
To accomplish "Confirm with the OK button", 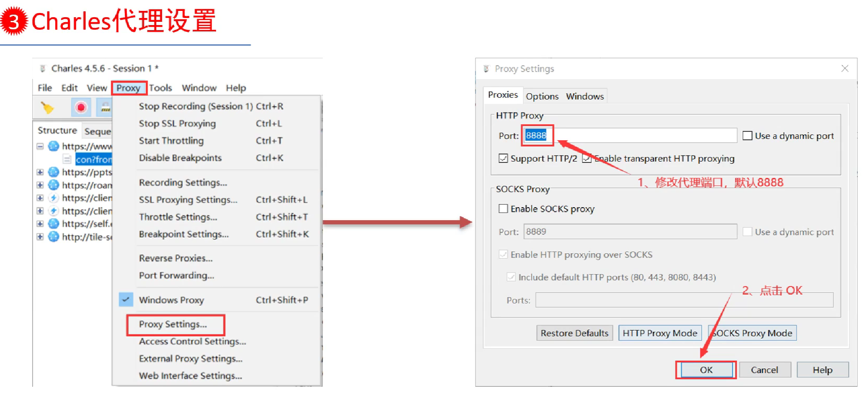I will [706, 370].
